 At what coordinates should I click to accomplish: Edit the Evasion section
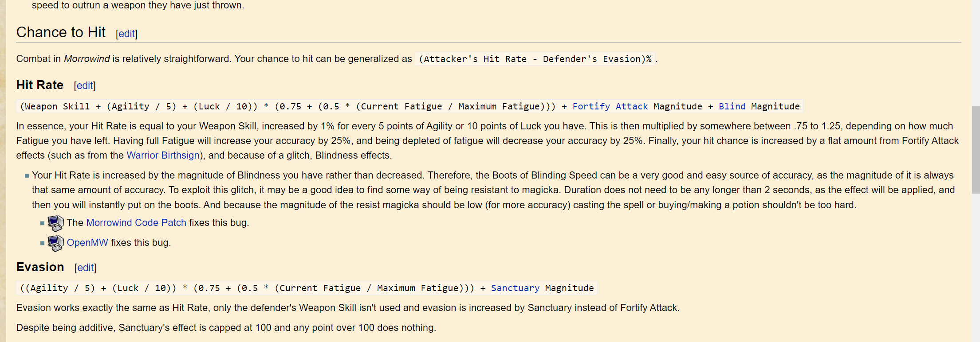86,268
